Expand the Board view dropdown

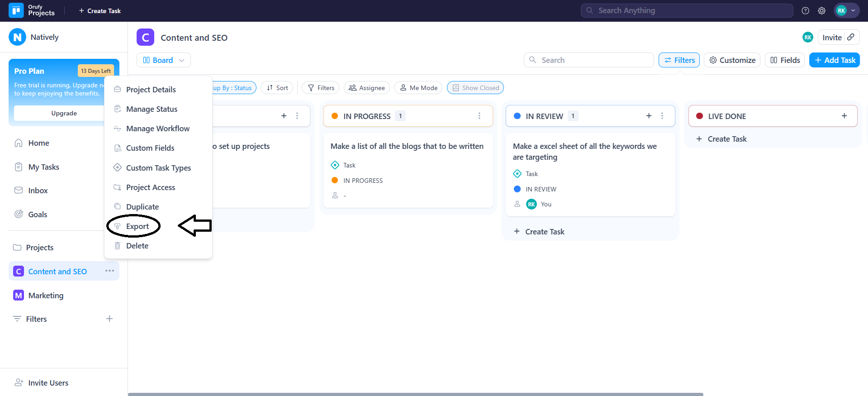pyautogui.click(x=164, y=60)
